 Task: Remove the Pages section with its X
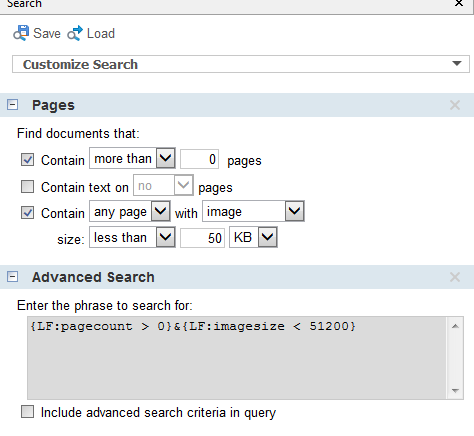pos(455,105)
